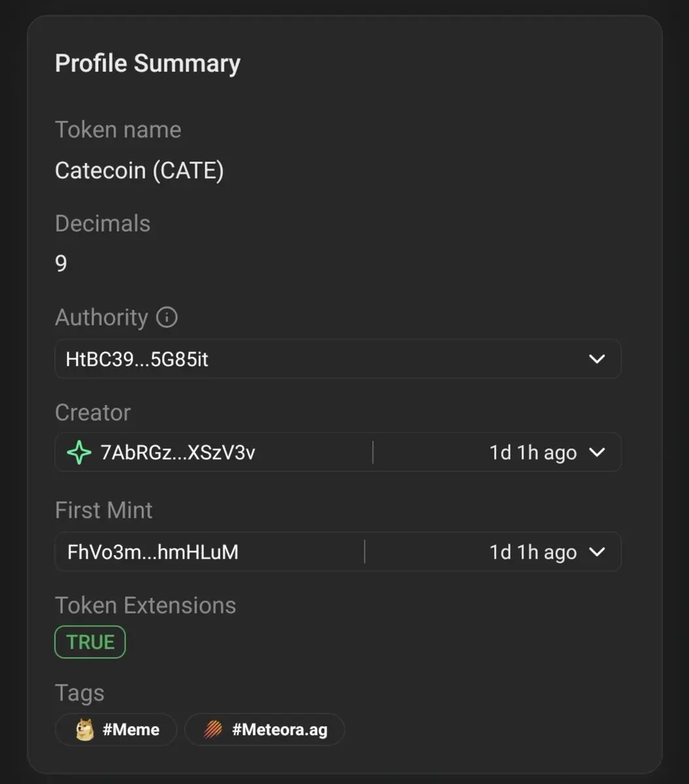Click the Creator timestamp 1d 1h ago

pos(533,453)
